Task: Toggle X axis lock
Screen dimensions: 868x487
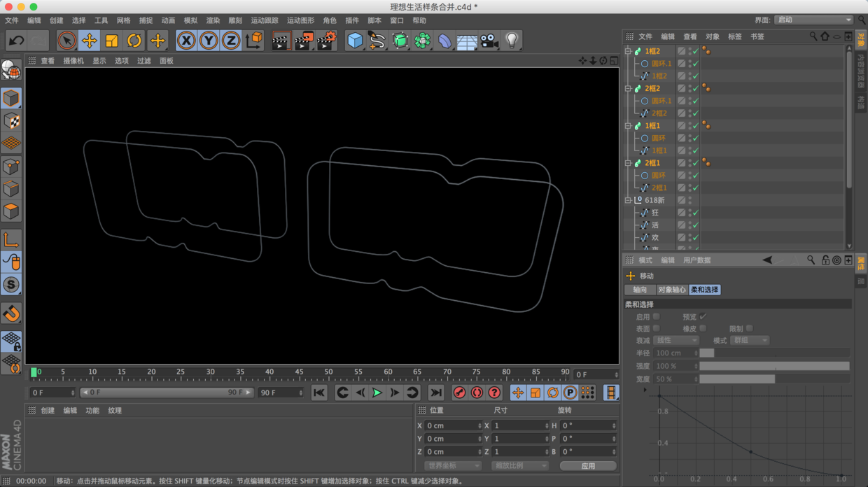Action: coord(186,41)
